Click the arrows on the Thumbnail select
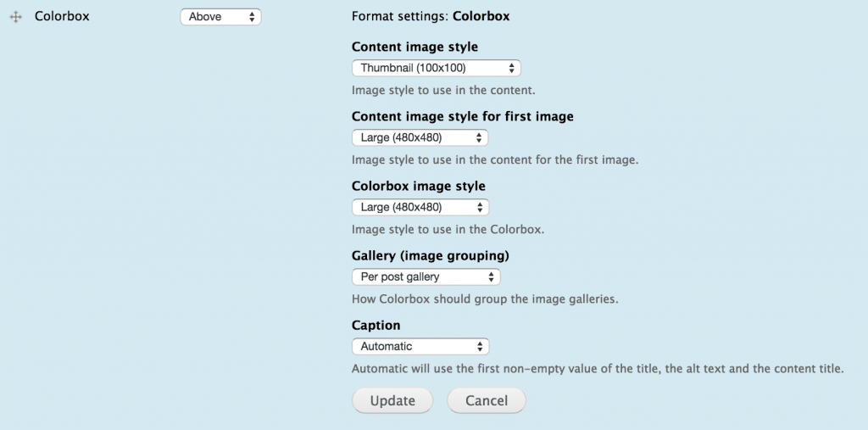Screen dimensions: 868x430 (511, 68)
